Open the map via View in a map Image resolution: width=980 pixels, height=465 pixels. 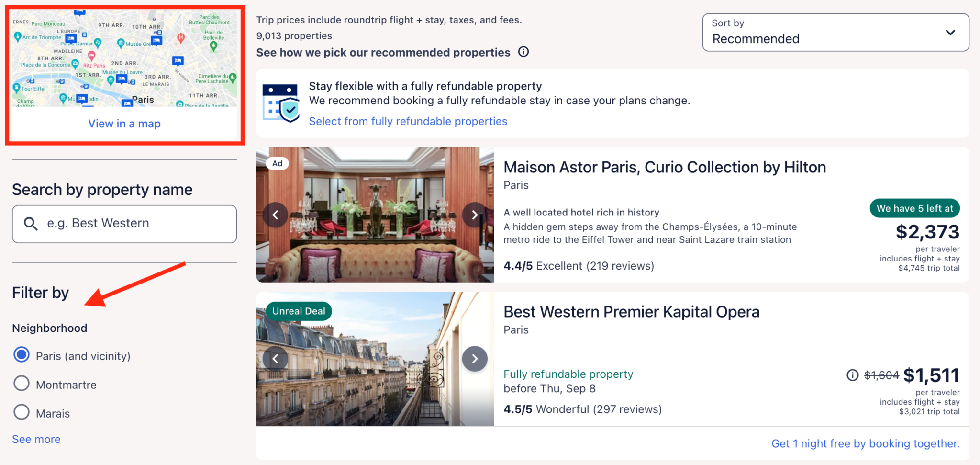tap(124, 124)
